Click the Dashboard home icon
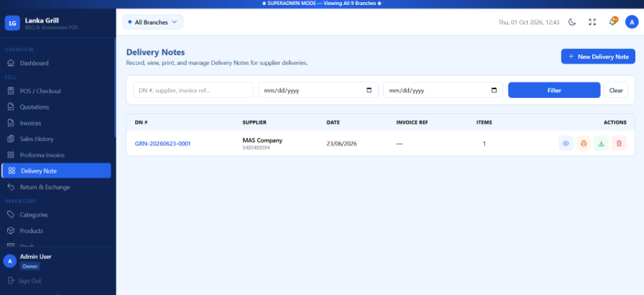The height and width of the screenshot is (295, 644). [11, 63]
